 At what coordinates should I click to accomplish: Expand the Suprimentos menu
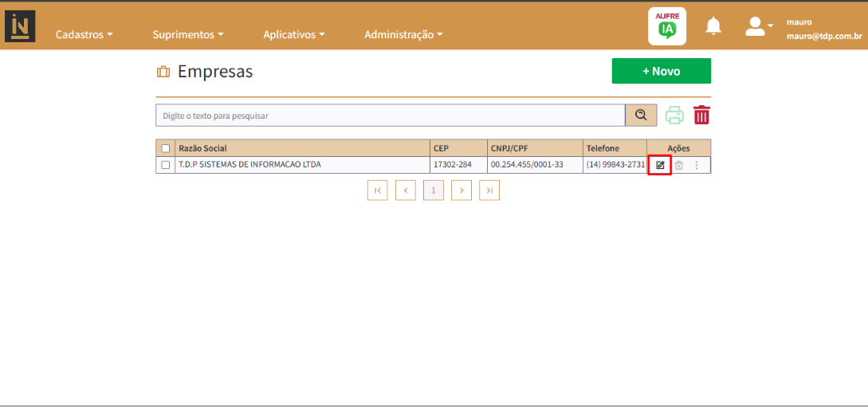pos(187,34)
